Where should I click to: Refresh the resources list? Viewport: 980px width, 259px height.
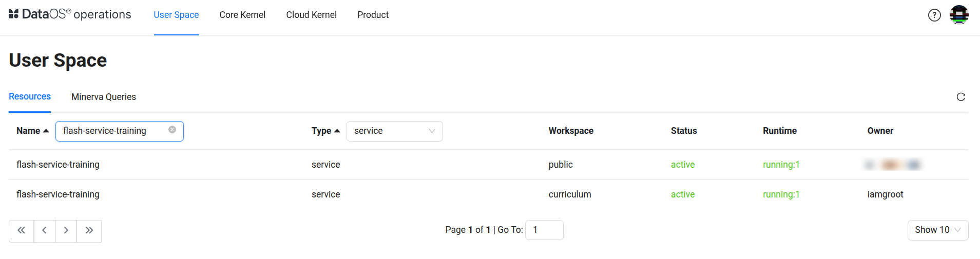961,97
